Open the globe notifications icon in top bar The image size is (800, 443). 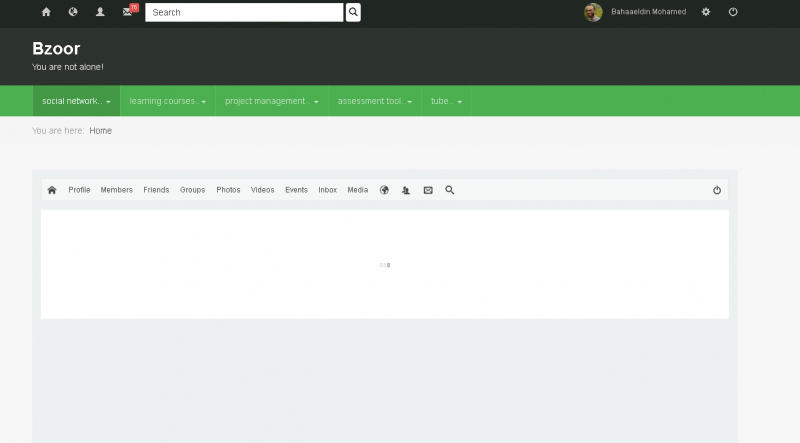[73, 12]
